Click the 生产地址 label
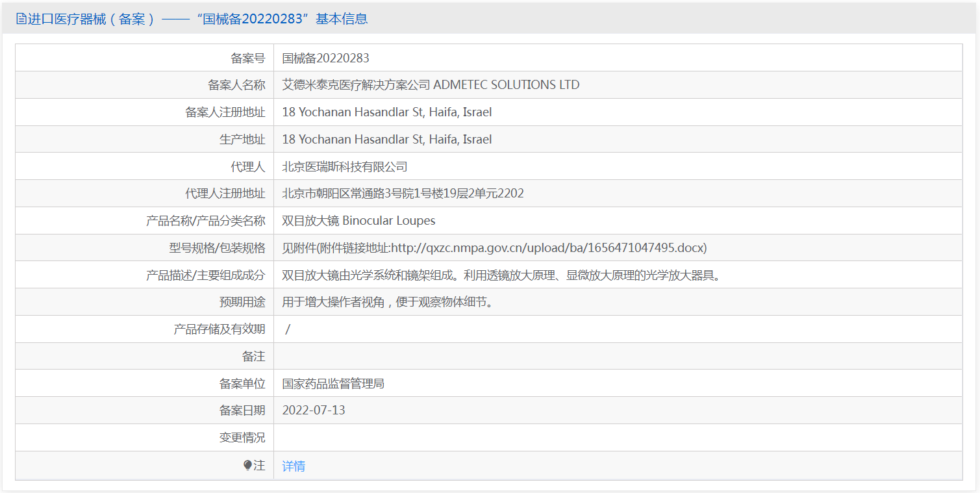Image resolution: width=980 pixels, height=493 pixels. pyautogui.click(x=242, y=140)
